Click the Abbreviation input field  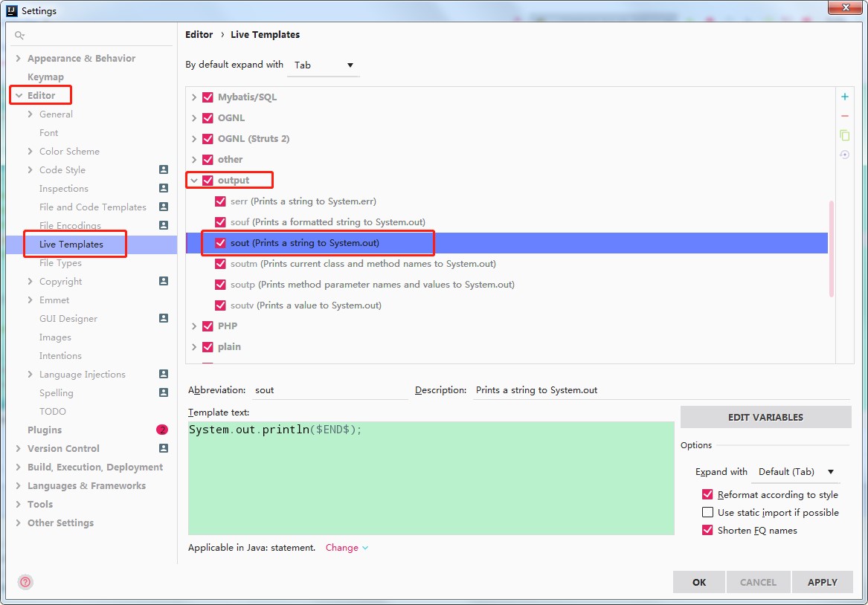(x=330, y=390)
